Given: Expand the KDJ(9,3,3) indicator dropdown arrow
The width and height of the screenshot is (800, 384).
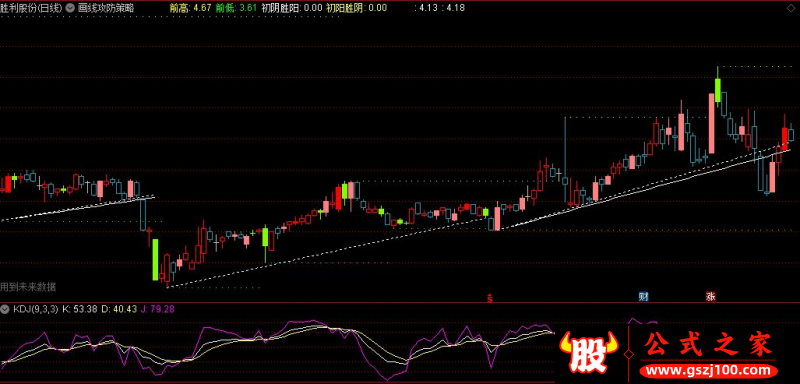Looking at the screenshot, I should coord(6,309).
